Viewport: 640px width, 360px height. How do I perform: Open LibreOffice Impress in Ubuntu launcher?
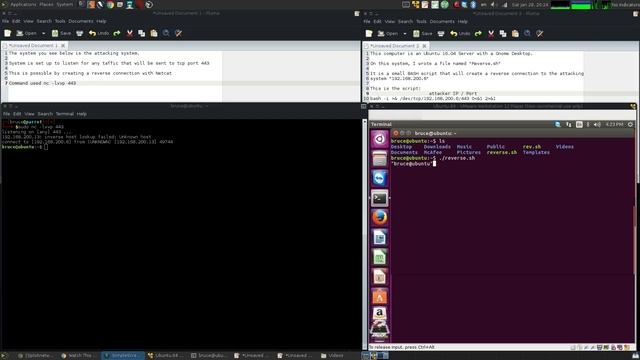click(379, 277)
